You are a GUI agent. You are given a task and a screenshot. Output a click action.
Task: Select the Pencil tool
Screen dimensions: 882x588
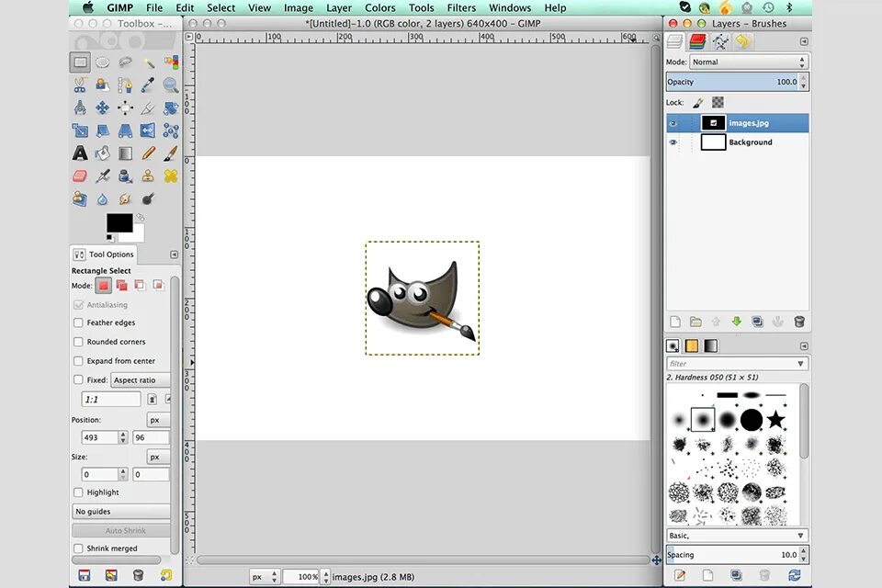[x=148, y=153]
